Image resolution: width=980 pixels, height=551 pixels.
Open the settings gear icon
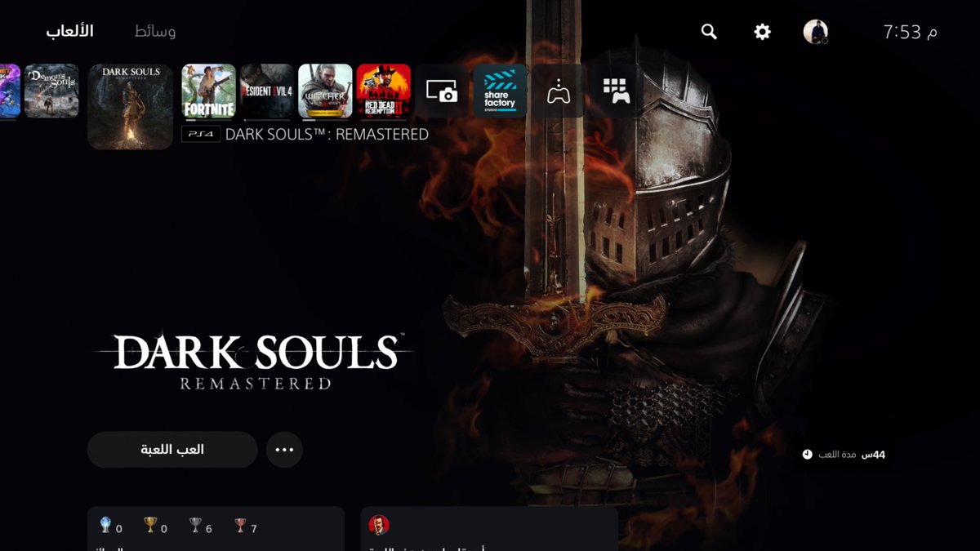[x=762, y=32]
